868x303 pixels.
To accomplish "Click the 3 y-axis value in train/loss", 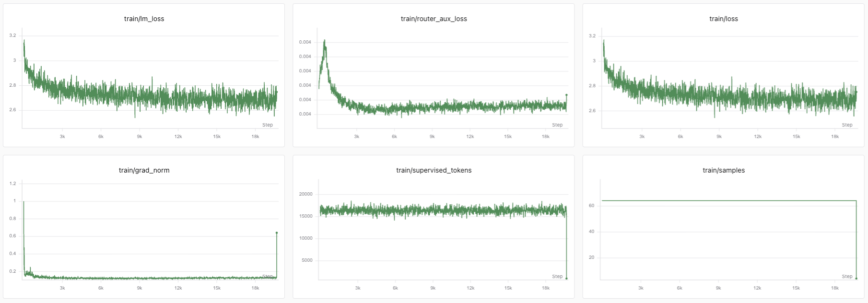I will click(594, 61).
